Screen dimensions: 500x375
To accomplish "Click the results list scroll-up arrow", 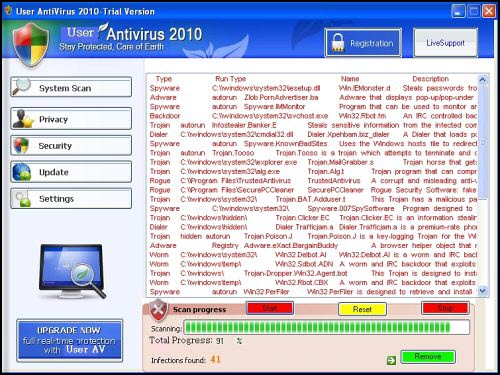I will (x=482, y=80).
